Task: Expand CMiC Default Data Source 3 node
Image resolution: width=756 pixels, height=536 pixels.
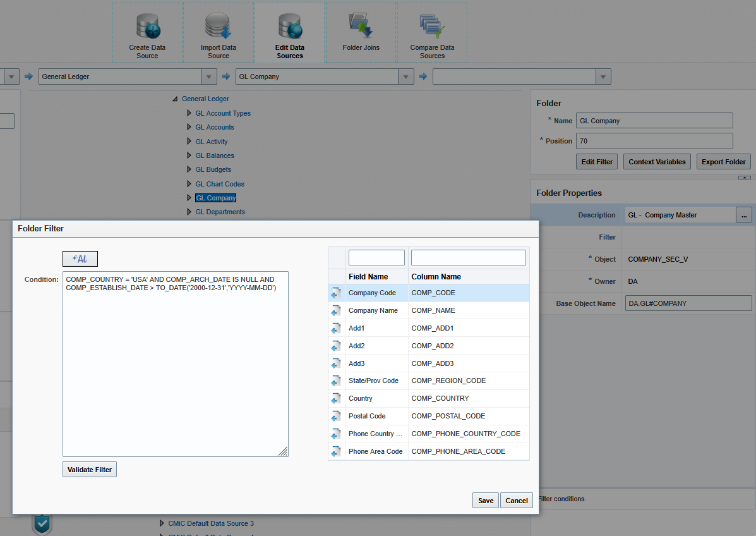Action: click(162, 523)
